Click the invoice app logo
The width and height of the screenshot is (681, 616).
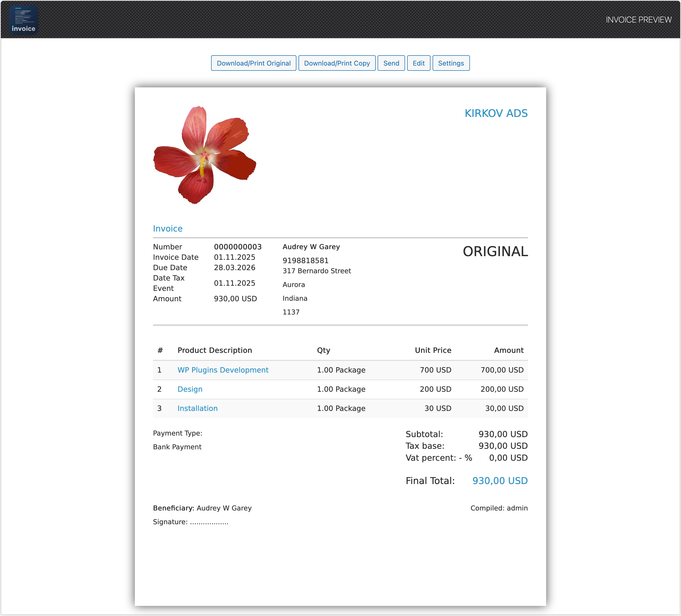click(x=24, y=19)
